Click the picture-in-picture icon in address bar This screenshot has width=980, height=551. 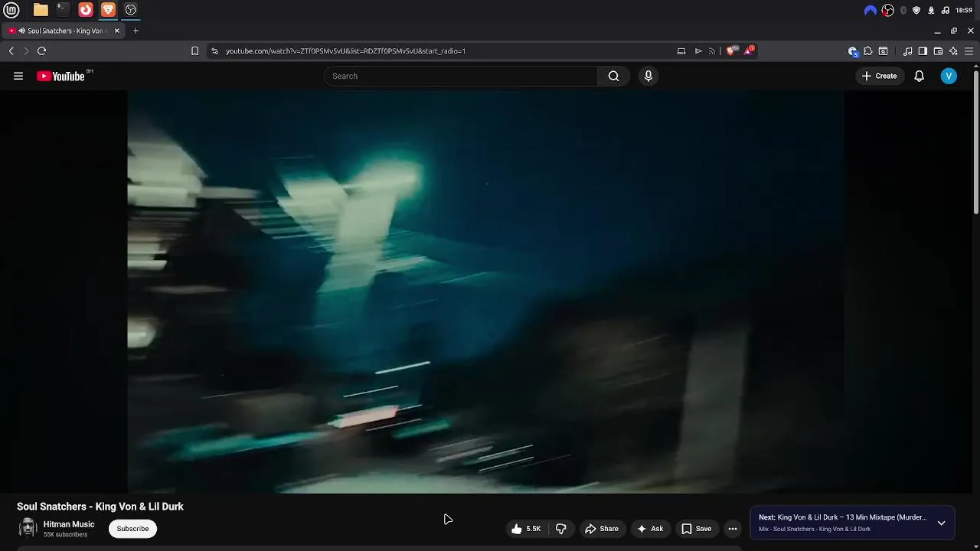click(x=681, y=51)
